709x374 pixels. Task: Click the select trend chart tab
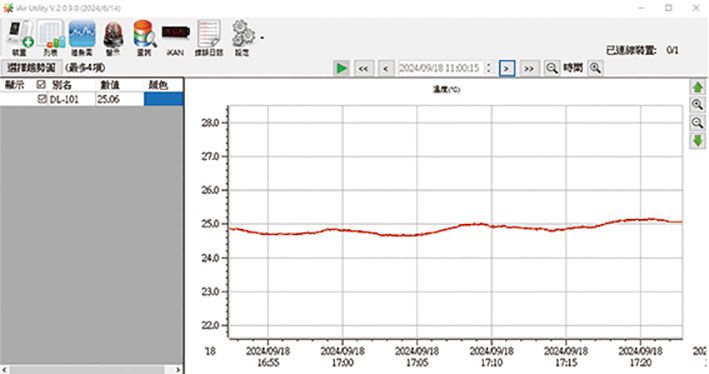tap(31, 68)
